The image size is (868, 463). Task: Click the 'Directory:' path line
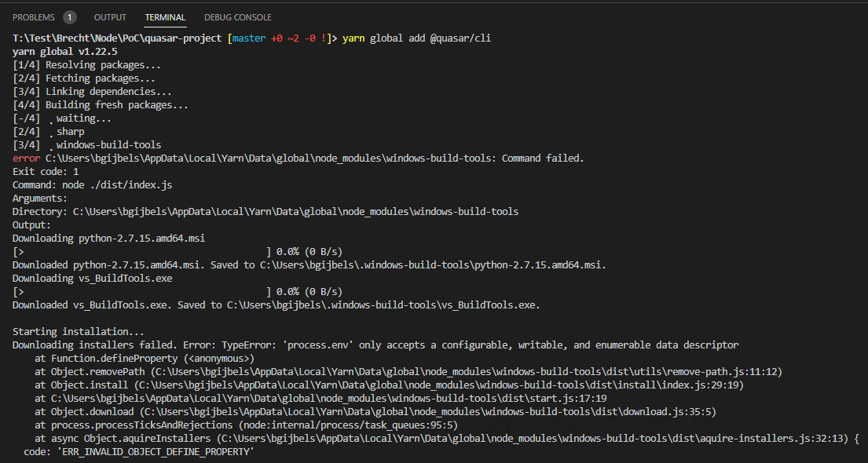[x=266, y=211]
